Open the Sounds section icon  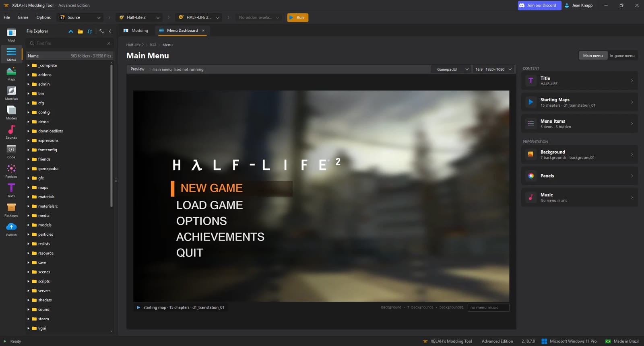(11, 132)
